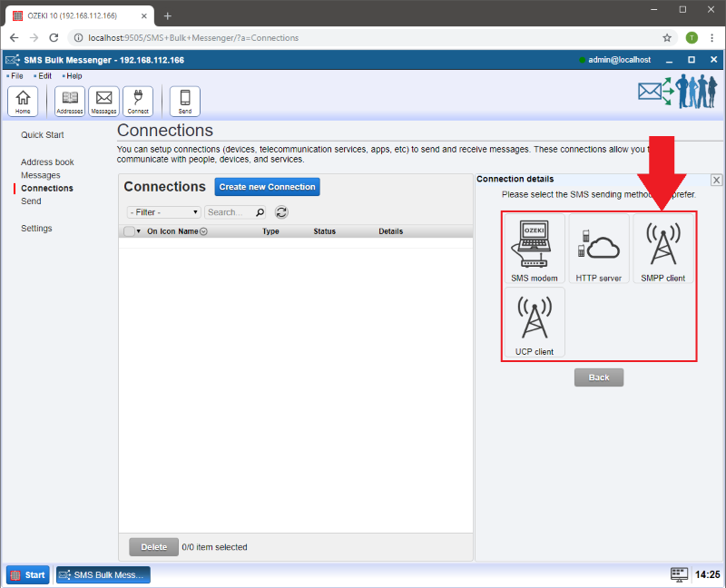726x588 pixels.
Task: Open the File menu
Action: (16, 76)
